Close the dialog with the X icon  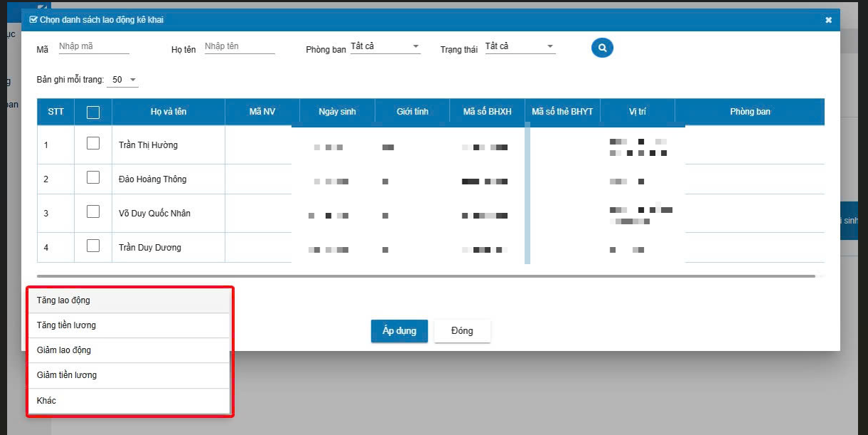(828, 20)
